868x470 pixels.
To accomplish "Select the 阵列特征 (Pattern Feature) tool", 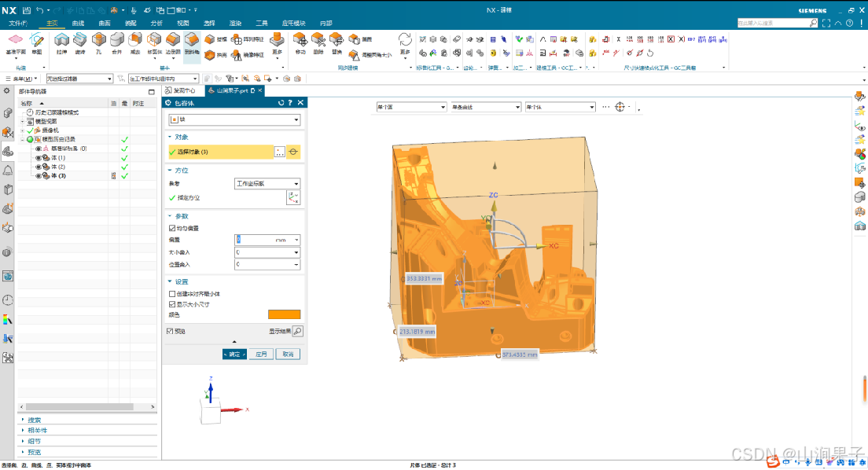I will click(248, 39).
